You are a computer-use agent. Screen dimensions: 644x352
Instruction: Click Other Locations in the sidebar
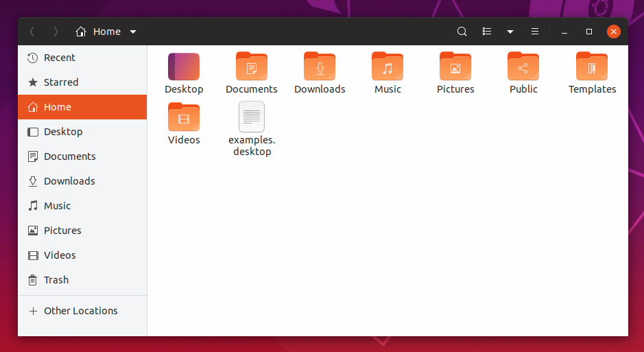click(x=80, y=311)
